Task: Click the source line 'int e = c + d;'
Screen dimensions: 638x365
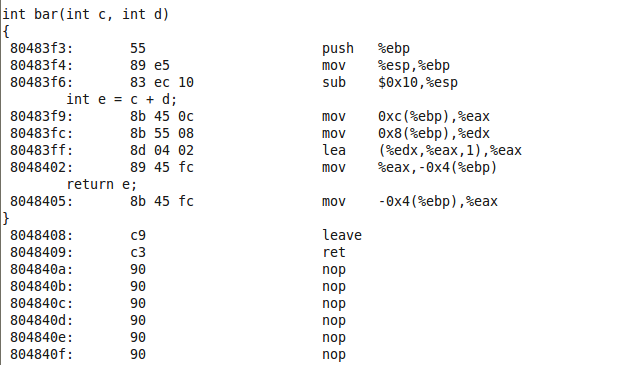Action: point(122,100)
